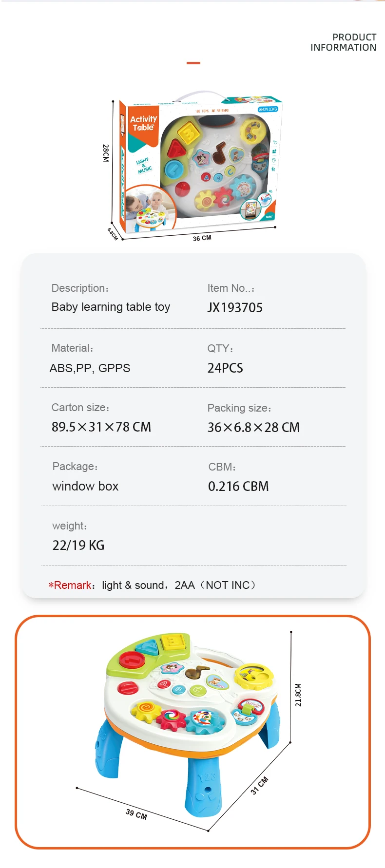385x868 pixels.
Task: Click the packing size 36×6.8×28 CM value
Action: (253, 428)
